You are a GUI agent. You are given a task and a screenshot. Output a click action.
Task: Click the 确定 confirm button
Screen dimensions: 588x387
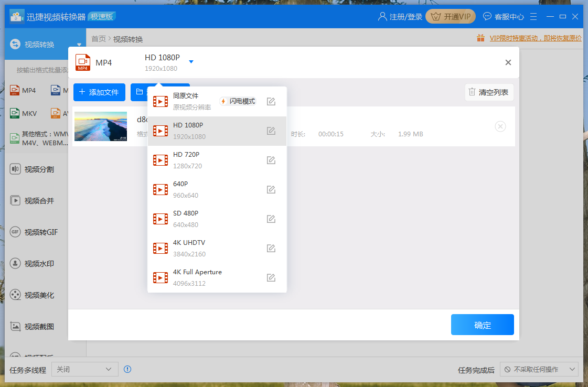point(482,325)
